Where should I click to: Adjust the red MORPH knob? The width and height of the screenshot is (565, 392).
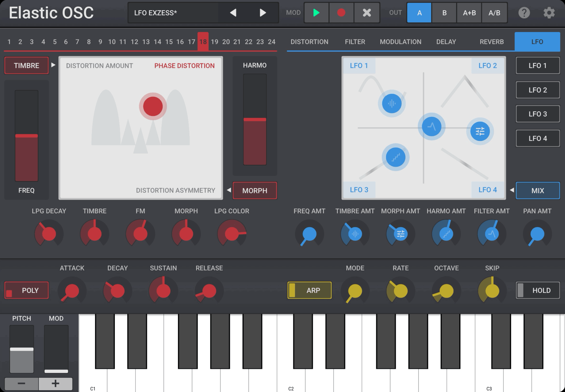[186, 234]
